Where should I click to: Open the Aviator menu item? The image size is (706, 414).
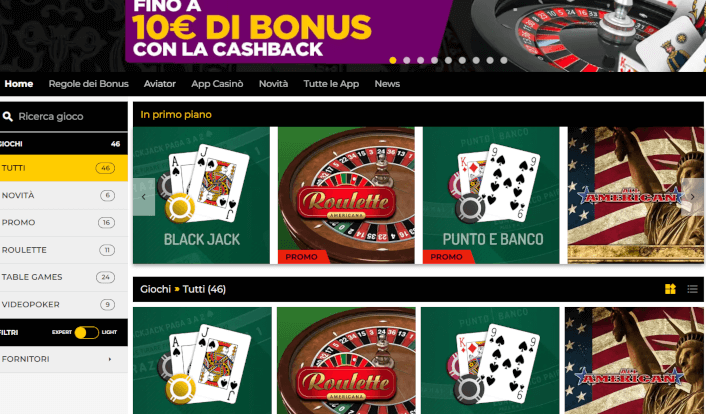pyautogui.click(x=160, y=84)
